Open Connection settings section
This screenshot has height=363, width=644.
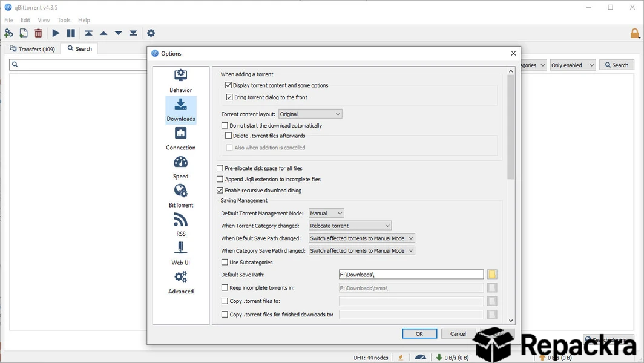[x=181, y=139]
